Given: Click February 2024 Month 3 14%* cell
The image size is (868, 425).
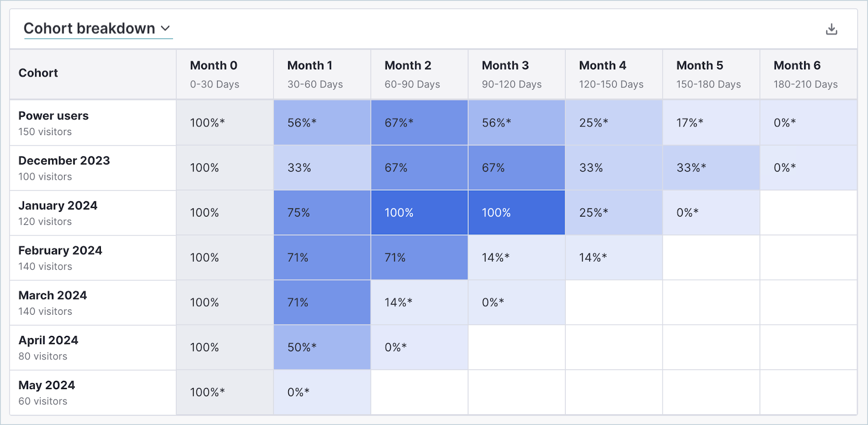Looking at the screenshot, I should (x=516, y=258).
